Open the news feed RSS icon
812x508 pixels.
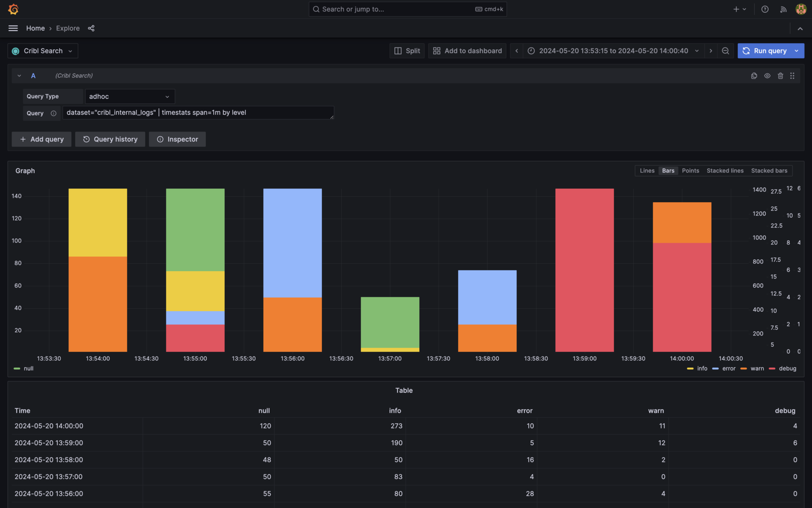pyautogui.click(x=783, y=9)
